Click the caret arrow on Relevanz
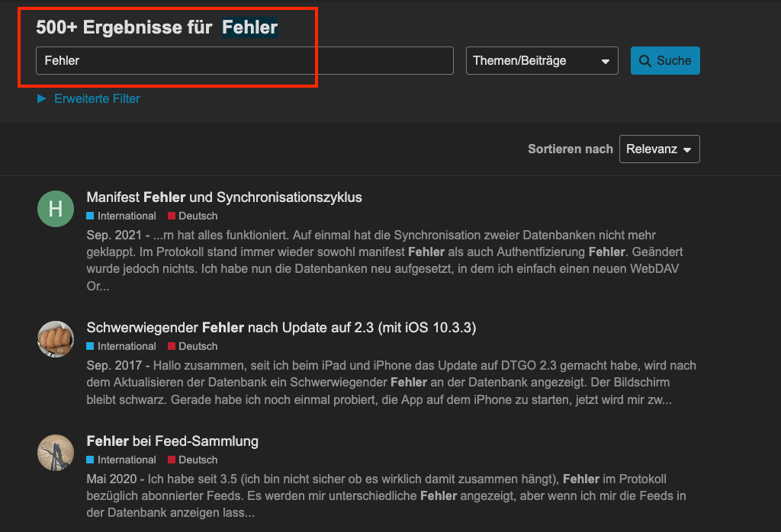Image resolution: width=781 pixels, height=532 pixels. [x=687, y=150]
